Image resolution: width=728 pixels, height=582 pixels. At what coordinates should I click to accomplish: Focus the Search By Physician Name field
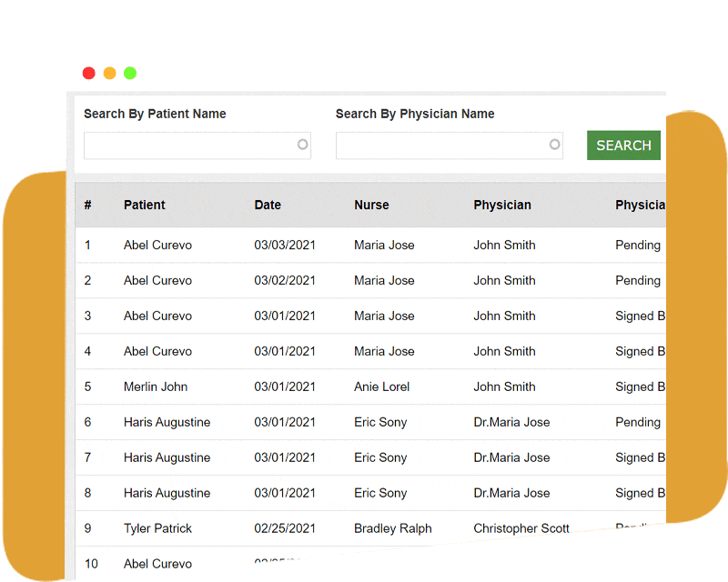441,145
